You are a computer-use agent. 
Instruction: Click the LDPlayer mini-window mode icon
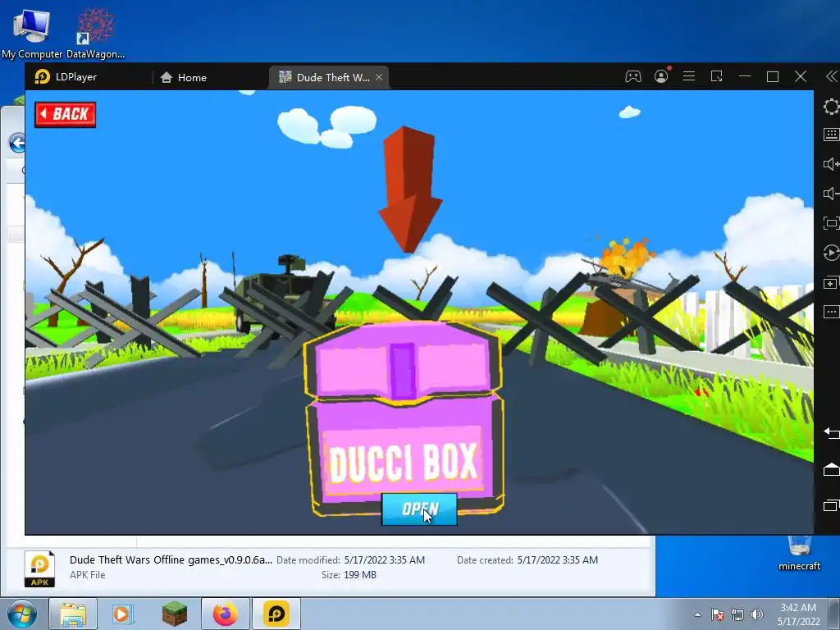pos(717,76)
